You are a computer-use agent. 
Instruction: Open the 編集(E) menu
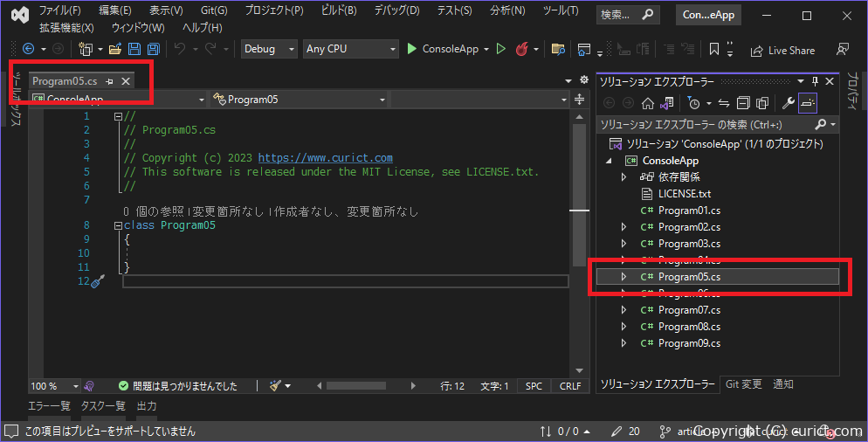(x=115, y=10)
